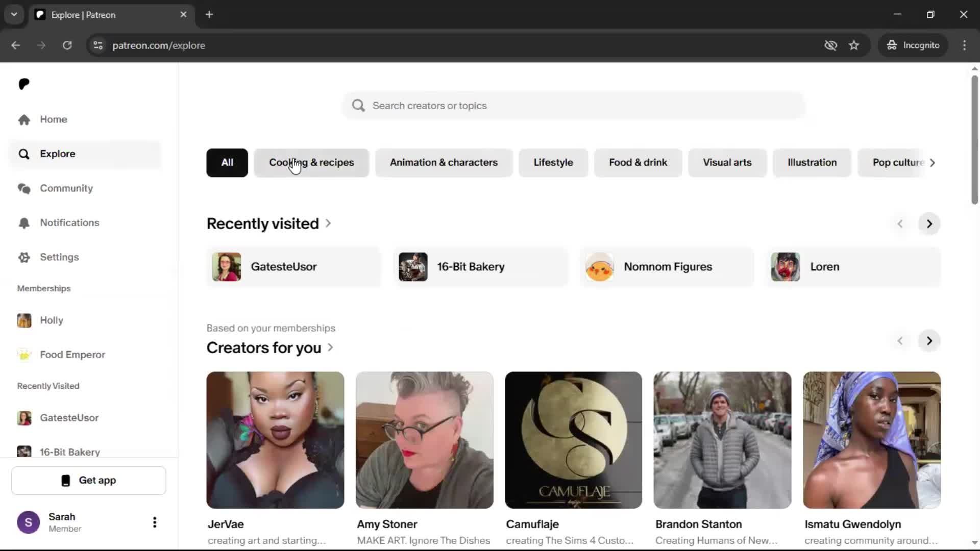Open Brandon Stanton creator thumbnail
The width and height of the screenshot is (980, 551).
pyautogui.click(x=723, y=440)
